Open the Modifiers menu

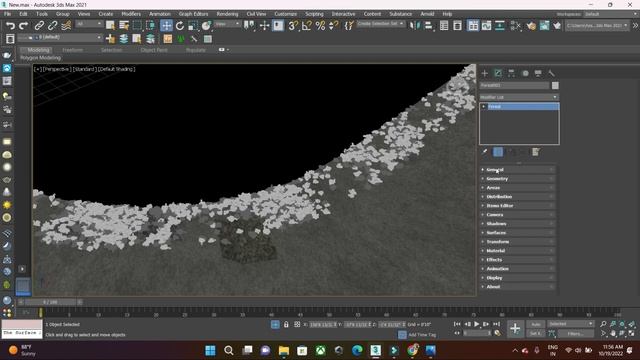pyautogui.click(x=131, y=14)
